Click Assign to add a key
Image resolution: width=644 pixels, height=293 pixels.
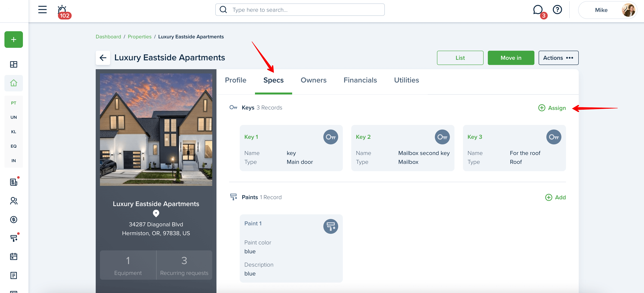552,108
